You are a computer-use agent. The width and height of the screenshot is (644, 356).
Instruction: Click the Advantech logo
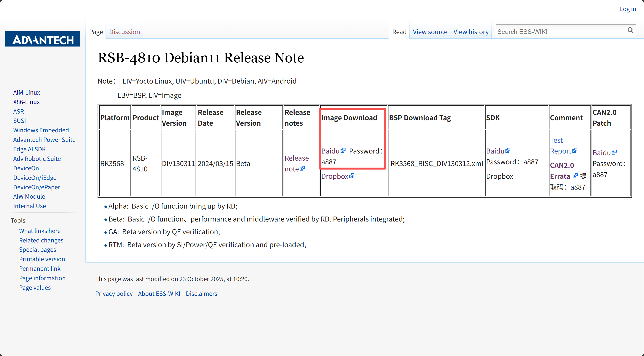pos(43,39)
